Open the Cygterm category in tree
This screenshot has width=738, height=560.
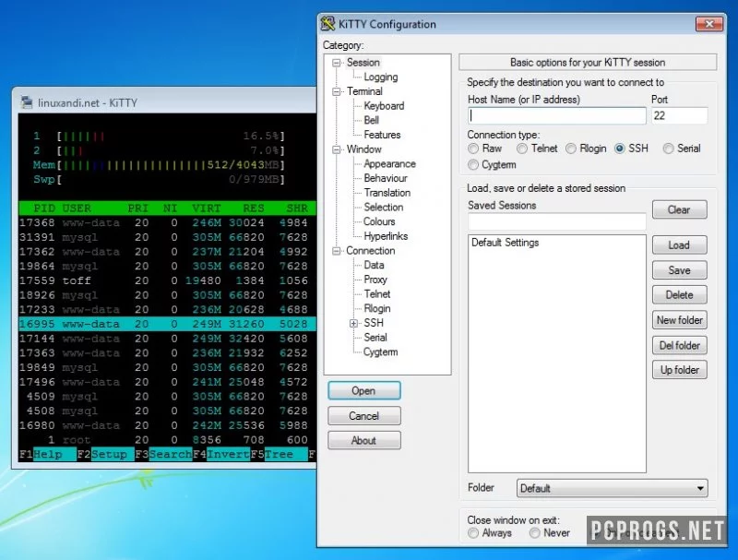[x=380, y=352]
